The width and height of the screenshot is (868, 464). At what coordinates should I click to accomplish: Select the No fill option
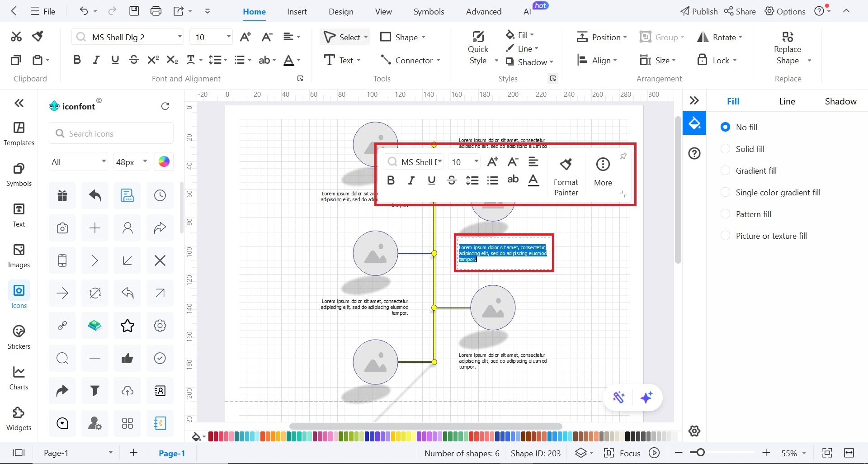tap(739, 127)
